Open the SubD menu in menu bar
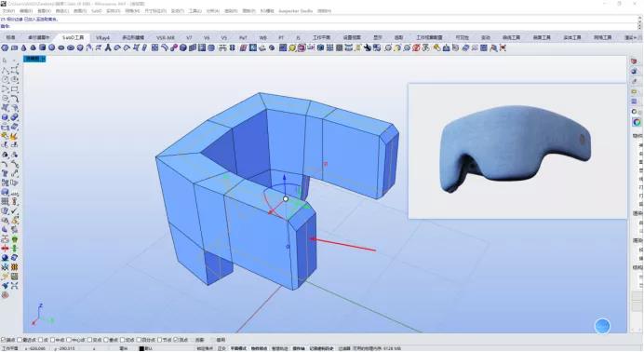 96,10
